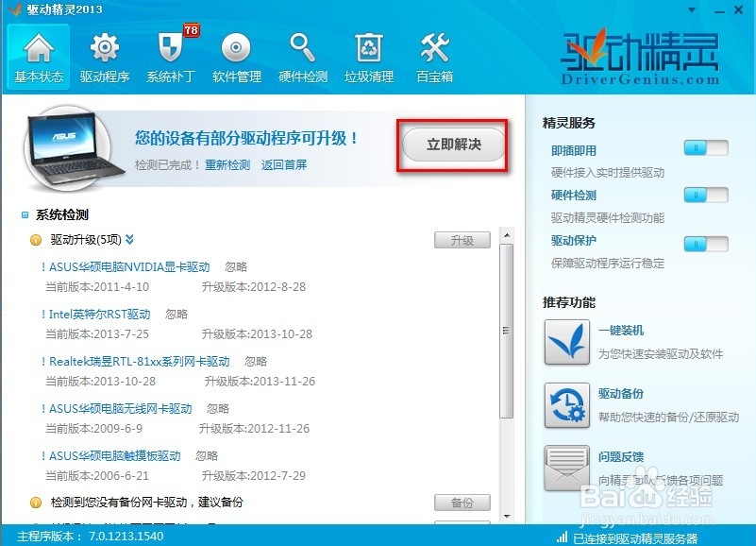This screenshot has height=546, width=756.
Task: Click the 驱动升级 warning circle icon
Action: [36, 240]
